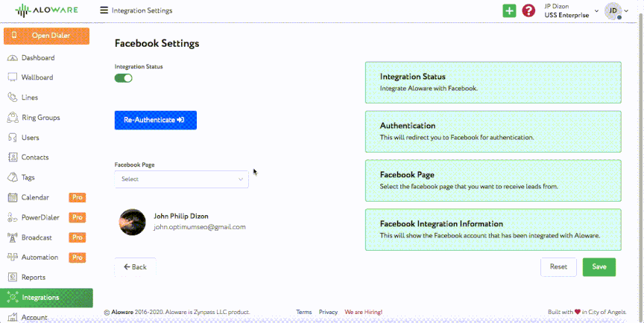Click the JD user avatar
The width and height of the screenshot is (644, 323).
(x=613, y=10)
